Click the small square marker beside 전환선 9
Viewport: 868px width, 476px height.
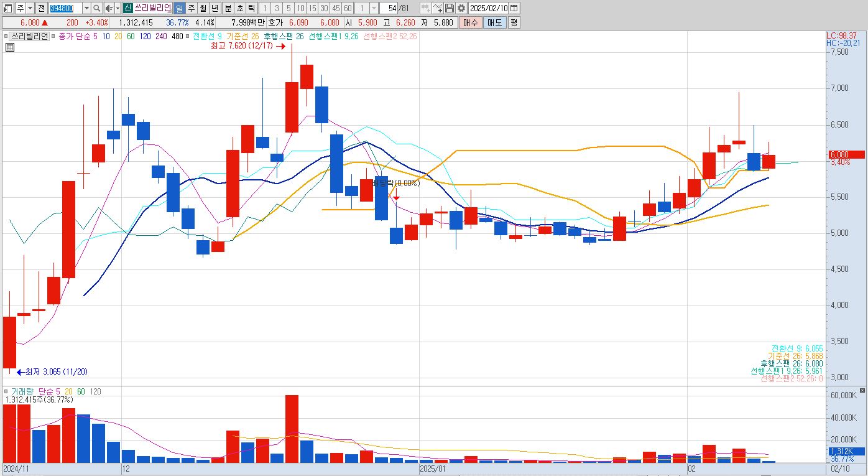(188, 36)
